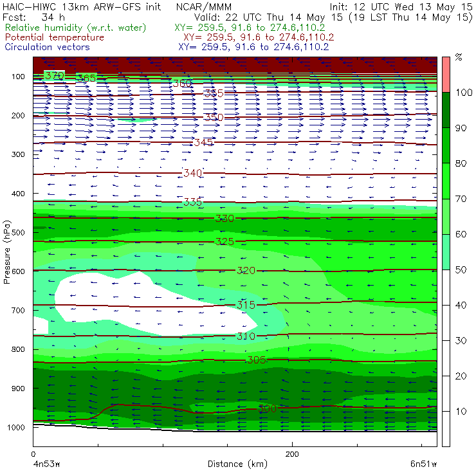Click the 325 contour label
476x476 pixels.
coord(224,241)
